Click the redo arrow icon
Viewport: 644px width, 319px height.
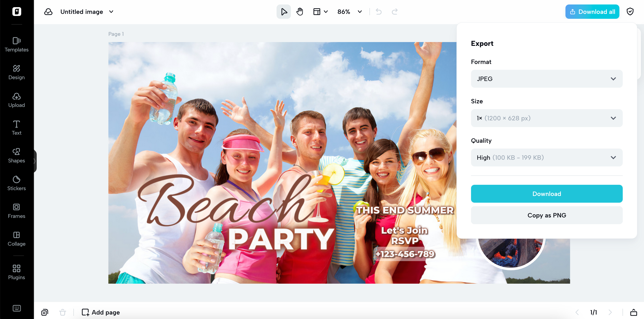395,12
